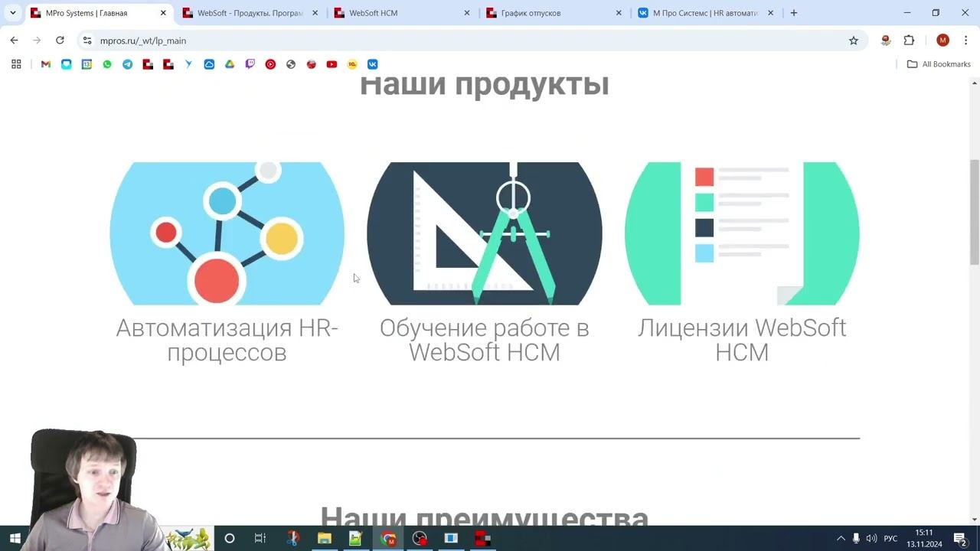Image resolution: width=980 pixels, height=551 pixels.
Task: Open Task View on the taskbar
Action: pos(260,538)
